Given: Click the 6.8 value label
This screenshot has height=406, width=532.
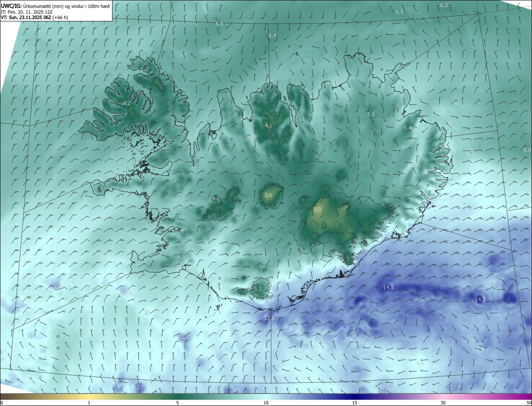Looking at the screenshot, I should pos(527,150).
